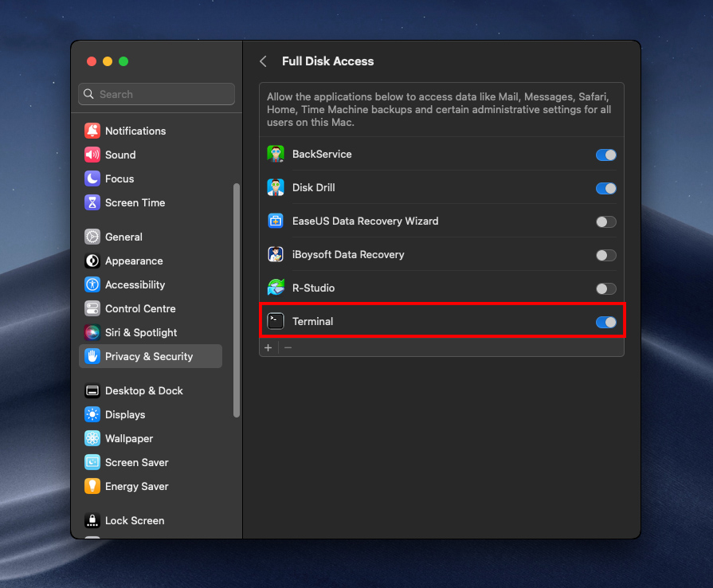Click the General gear icon

pyautogui.click(x=92, y=237)
